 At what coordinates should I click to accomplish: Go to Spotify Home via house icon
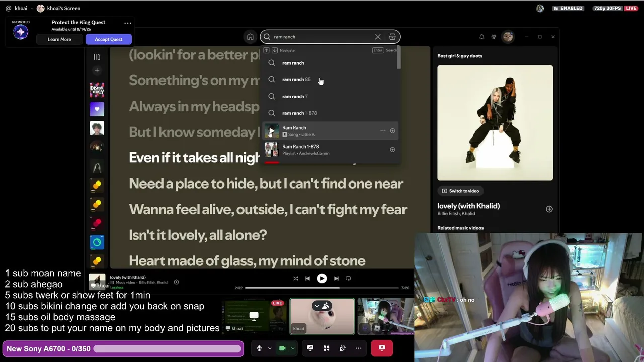tap(250, 37)
